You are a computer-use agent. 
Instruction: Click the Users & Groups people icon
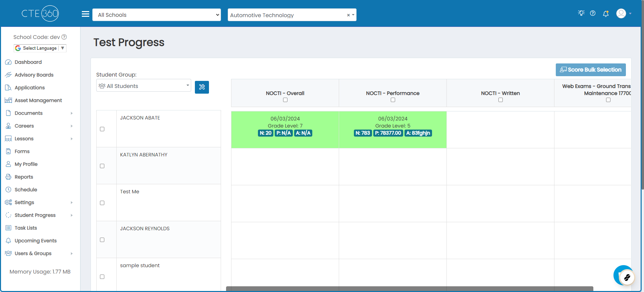[x=8, y=253]
